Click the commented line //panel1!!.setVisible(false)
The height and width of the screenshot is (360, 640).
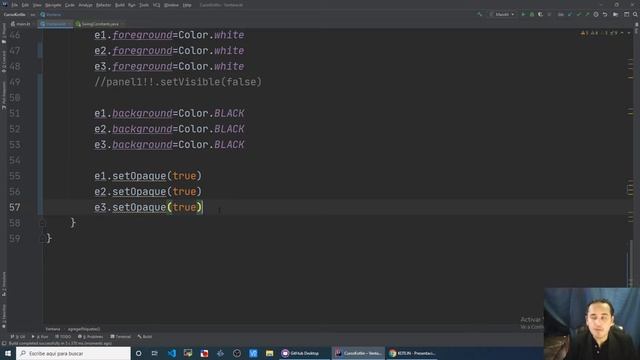click(x=178, y=82)
